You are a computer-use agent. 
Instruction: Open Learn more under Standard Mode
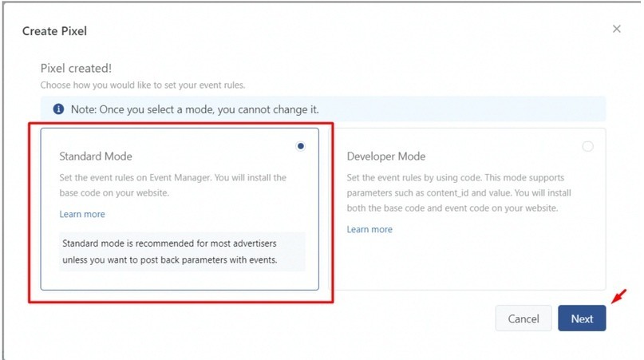tap(82, 214)
